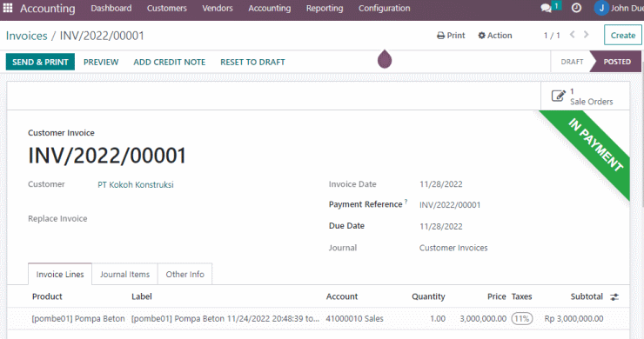The image size is (644, 339).
Task: Click the Send & Print button
Action: [x=40, y=62]
